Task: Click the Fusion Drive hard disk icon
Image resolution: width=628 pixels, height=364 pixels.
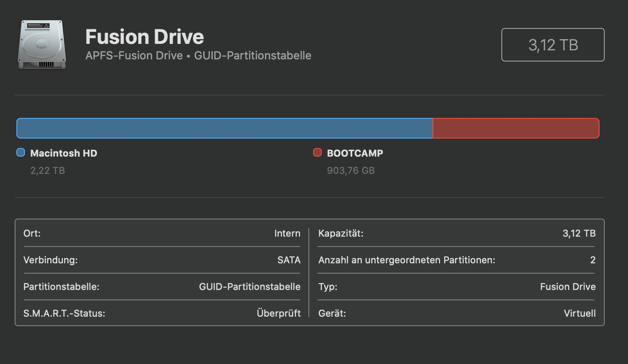Action: click(x=42, y=45)
